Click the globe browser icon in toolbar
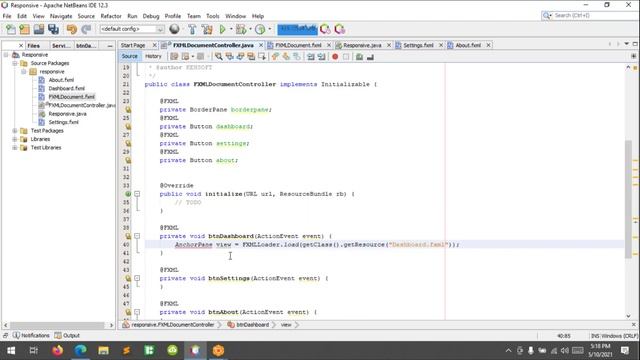The width and height of the screenshot is (640, 360). (174, 29)
